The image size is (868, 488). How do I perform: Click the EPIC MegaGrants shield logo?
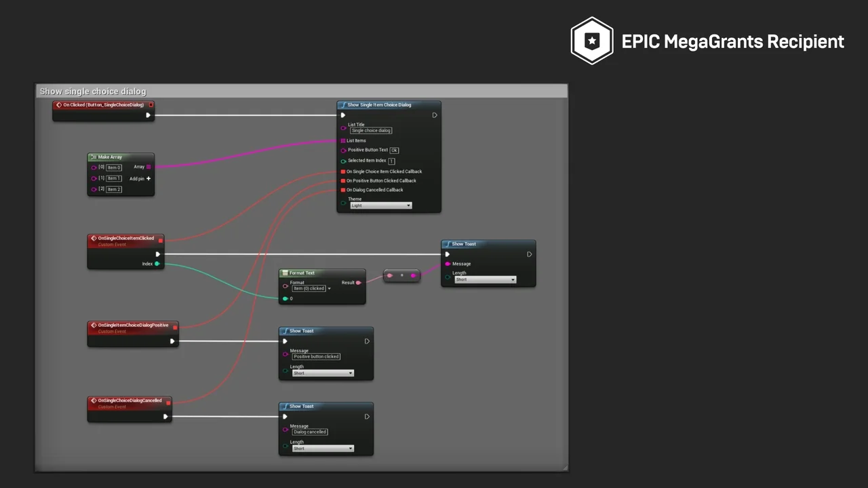click(592, 41)
